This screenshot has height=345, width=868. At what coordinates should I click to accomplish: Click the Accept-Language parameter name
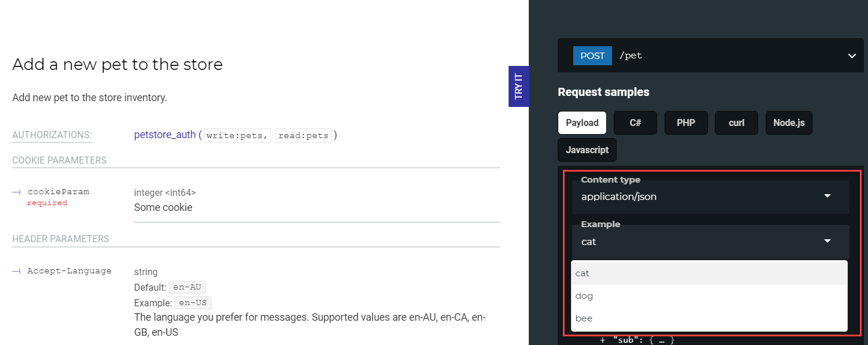pyautogui.click(x=69, y=270)
